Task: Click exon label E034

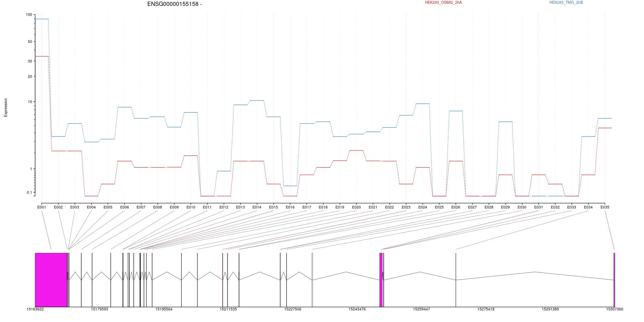Action: click(588, 207)
